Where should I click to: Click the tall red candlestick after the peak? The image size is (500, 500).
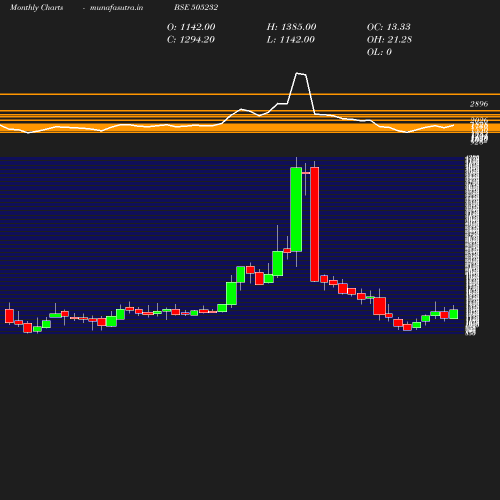(x=314, y=224)
